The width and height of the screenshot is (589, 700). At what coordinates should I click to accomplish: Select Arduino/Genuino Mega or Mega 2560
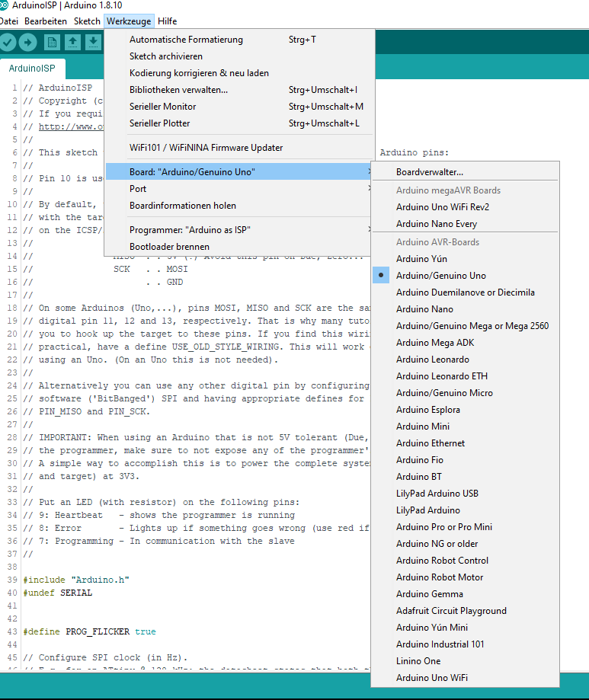coord(466,326)
